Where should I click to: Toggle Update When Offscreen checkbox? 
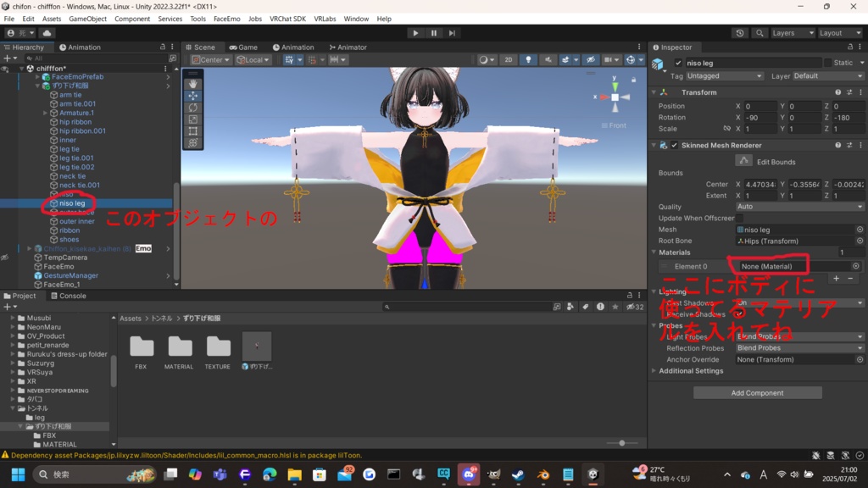[739, 218]
